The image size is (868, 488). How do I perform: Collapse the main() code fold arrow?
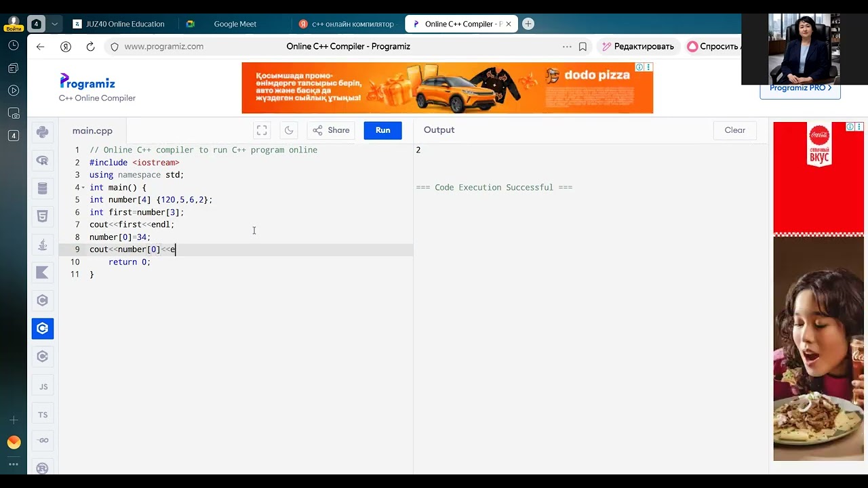pos(83,188)
